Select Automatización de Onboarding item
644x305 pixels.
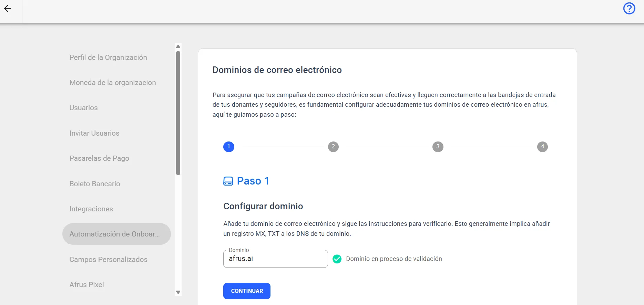[116, 234]
